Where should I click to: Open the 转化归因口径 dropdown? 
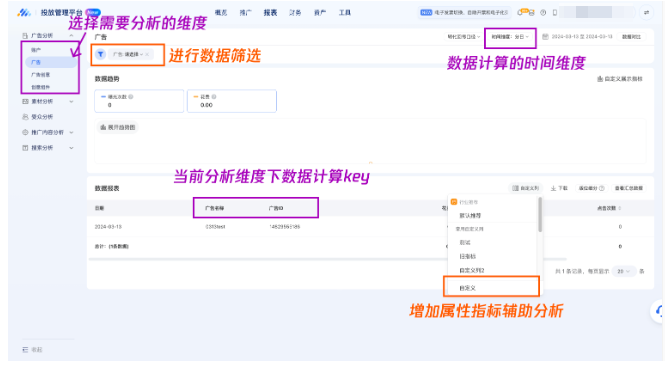point(464,37)
